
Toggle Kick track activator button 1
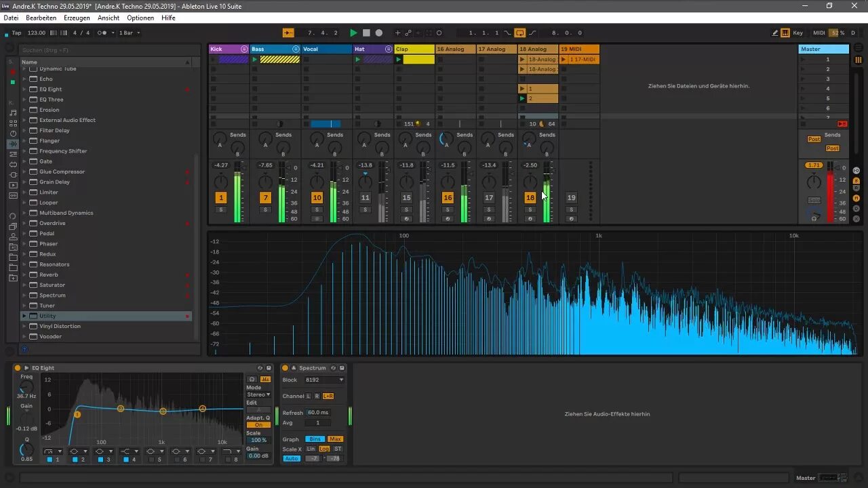tap(221, 198)
